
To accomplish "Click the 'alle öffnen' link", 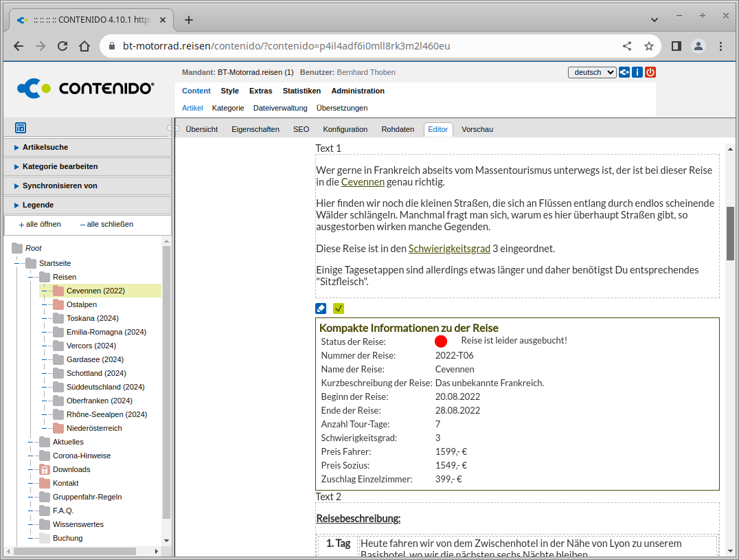I will click(x=40, y=224).
